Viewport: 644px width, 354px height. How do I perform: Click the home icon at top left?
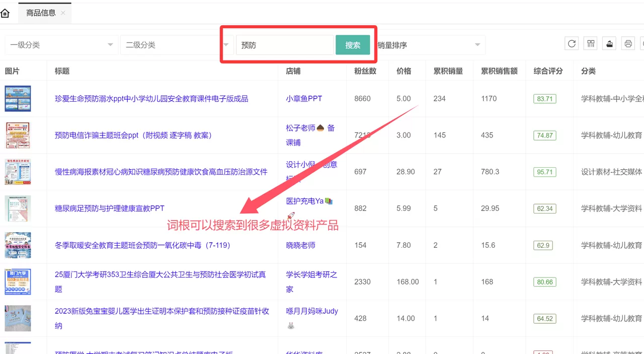click(5, 13)
